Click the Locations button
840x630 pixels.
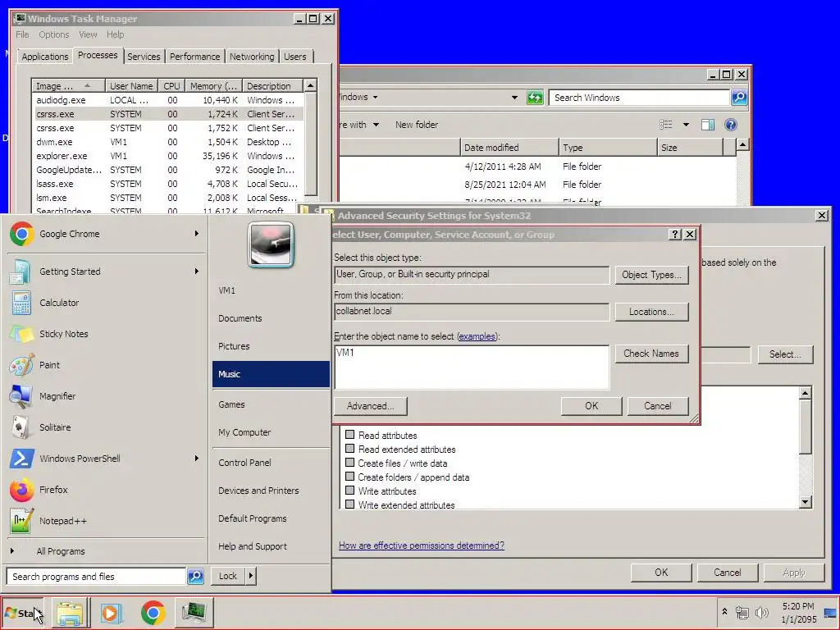(651, 312)
